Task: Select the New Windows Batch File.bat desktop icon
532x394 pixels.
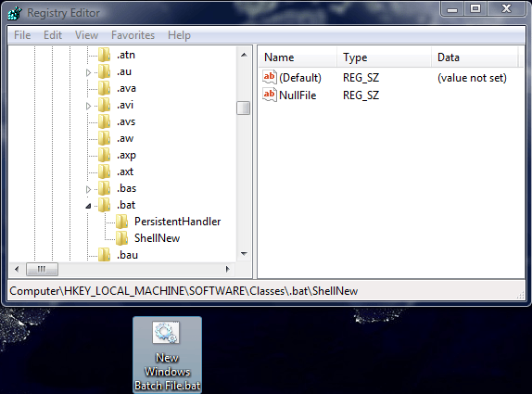Action: coord(167,355)
